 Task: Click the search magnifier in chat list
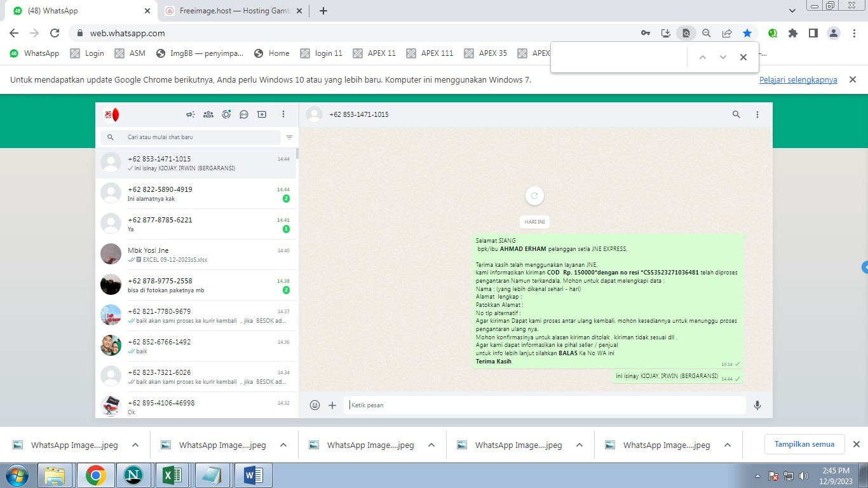(111, 137)
